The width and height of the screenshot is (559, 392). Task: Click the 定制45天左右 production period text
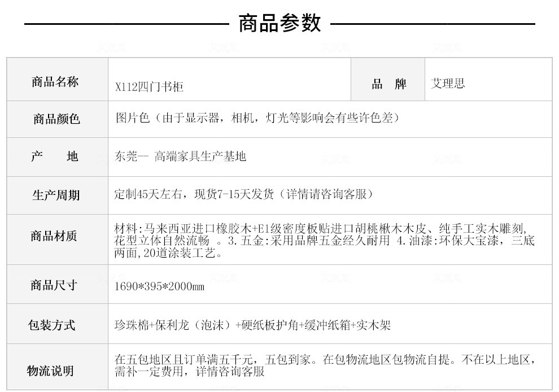pyautogui.click(x=244, y=194)
